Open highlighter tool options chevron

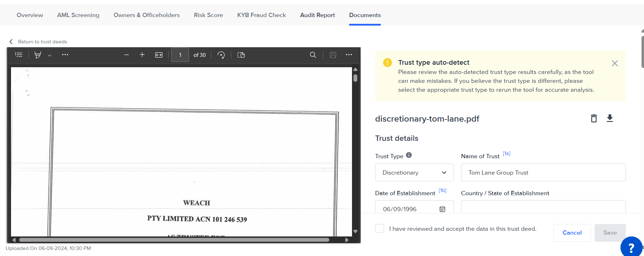49,55
